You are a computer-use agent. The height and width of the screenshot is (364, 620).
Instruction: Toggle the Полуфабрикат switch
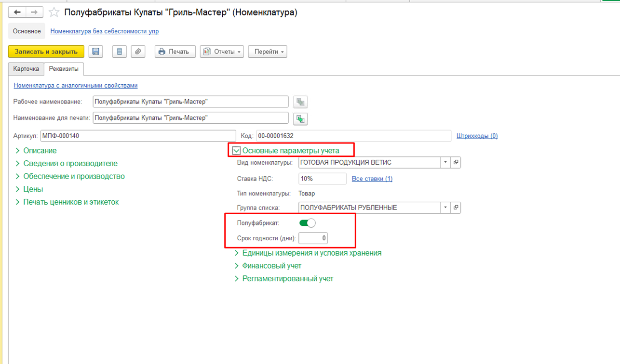pos(308,223)
